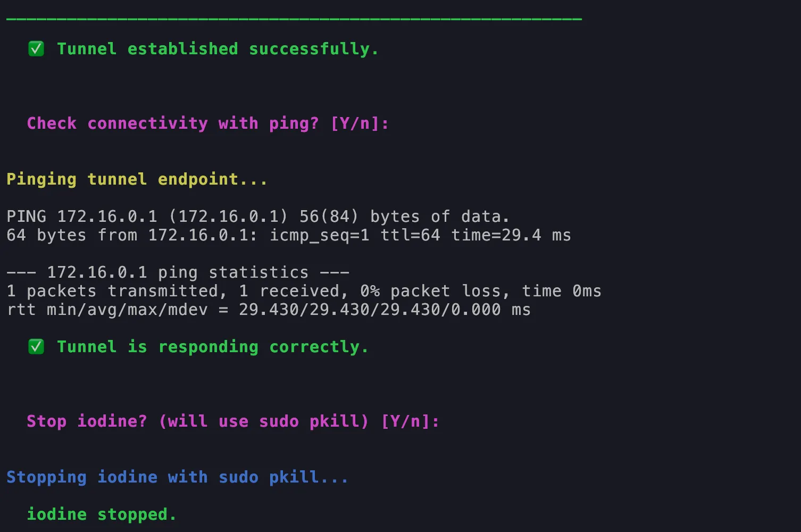
Task: Click the 'rtt min/avg/max/mdev' line
Action: [x=268, y=310]
